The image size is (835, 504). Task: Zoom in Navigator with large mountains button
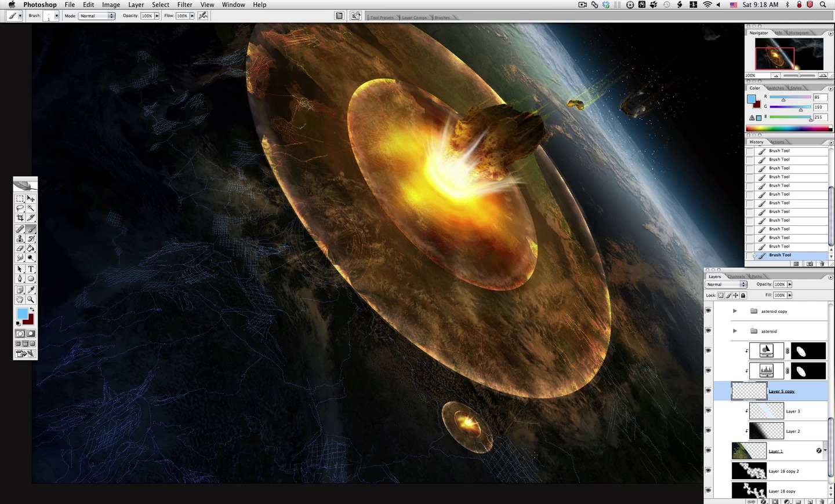pos(823,75)
